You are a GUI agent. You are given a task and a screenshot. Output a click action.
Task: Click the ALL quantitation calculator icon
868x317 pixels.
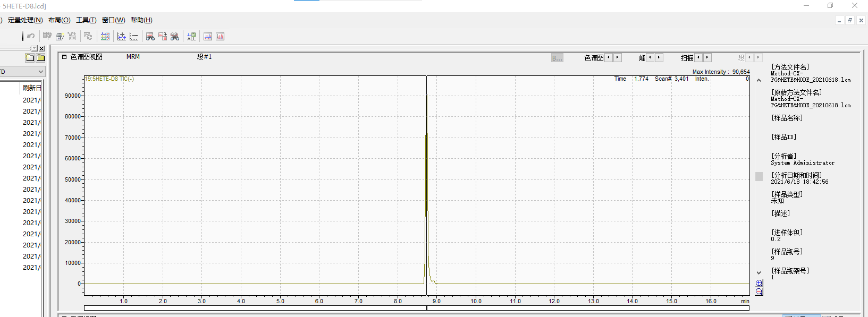click(x=191, y=36)
